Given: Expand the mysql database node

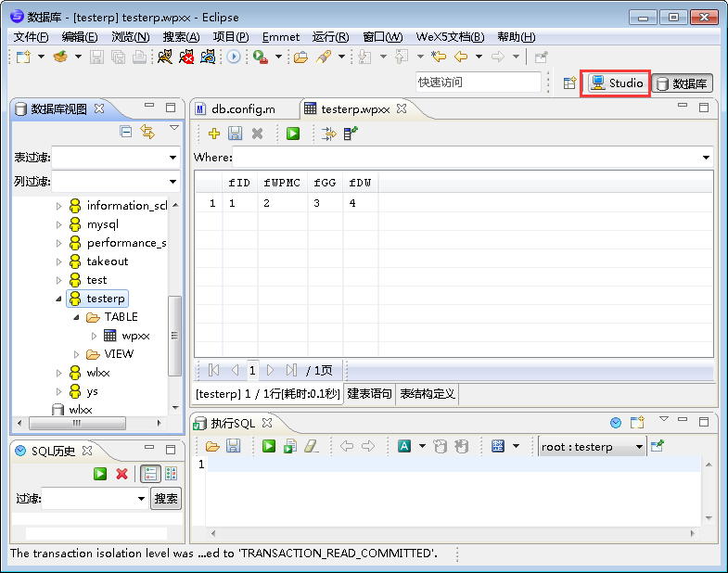Looking at the screenshot, I should [58, 224].
